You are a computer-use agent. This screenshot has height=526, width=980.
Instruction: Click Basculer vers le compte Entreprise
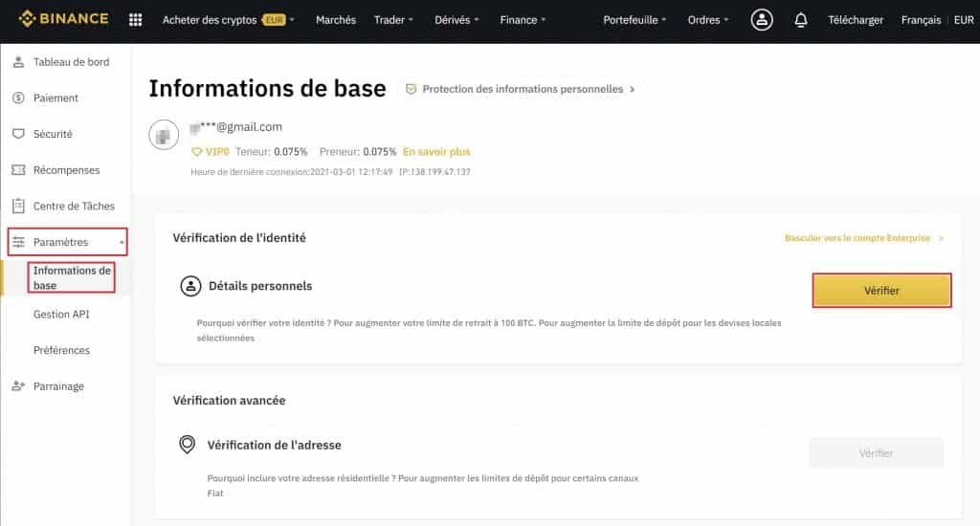[864, 238]
